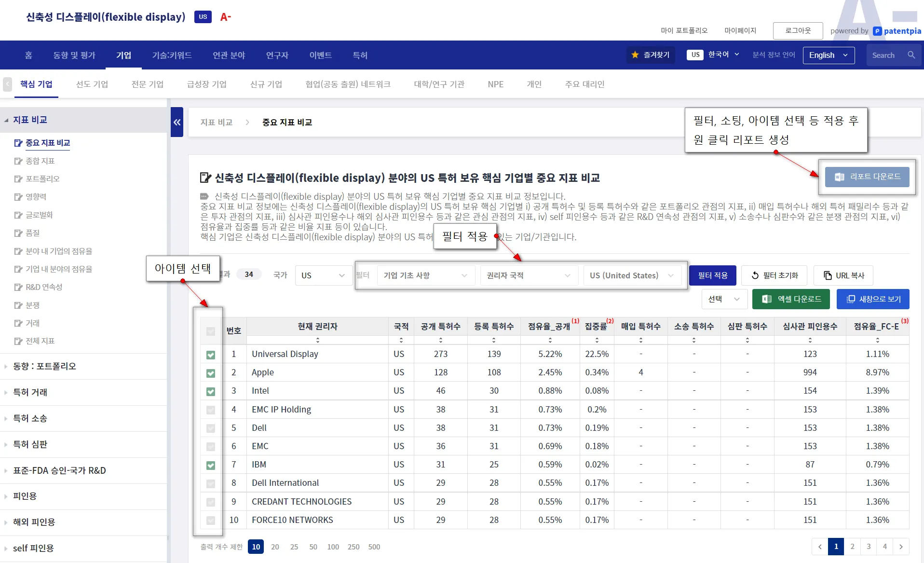Check the Dell International row checkbox
This screenshot has width=924, height=563.
tap(211, 484)
